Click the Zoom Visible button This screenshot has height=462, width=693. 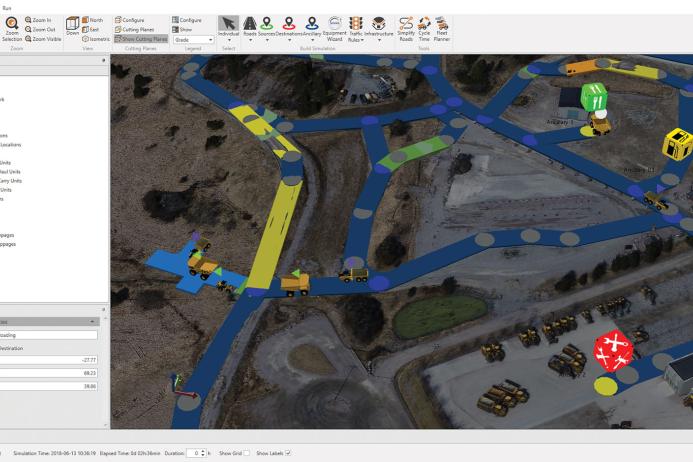(43, 39)
